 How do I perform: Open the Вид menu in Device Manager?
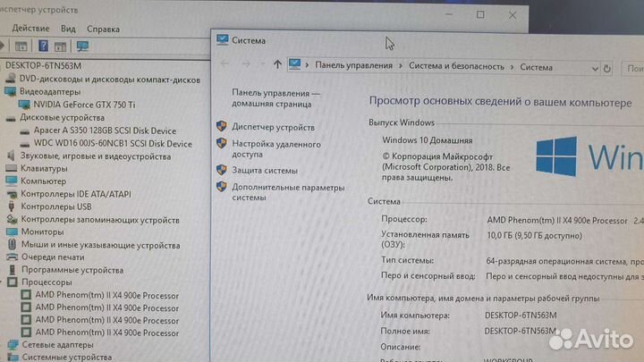click(x=68, y=29)
